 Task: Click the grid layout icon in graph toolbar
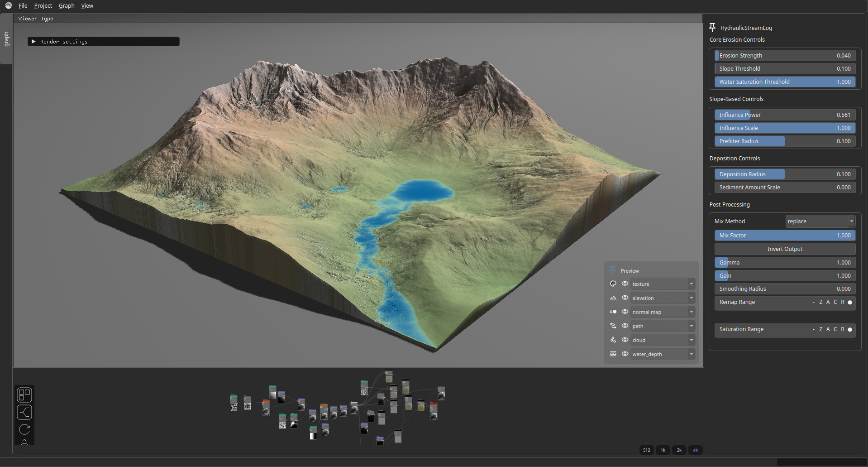[24, 395]
